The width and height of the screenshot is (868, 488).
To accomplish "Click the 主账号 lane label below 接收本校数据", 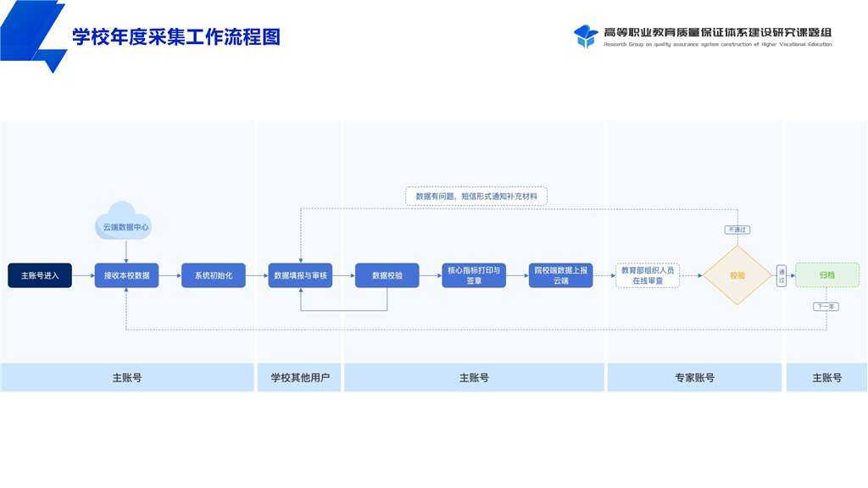I will coord(127,378).
